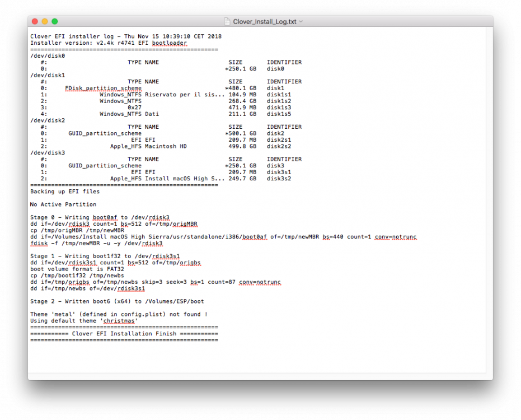Screen dimensions: 521x420
Task: Click the 'disk1s5' identifier
Action: tap(279, 114)
